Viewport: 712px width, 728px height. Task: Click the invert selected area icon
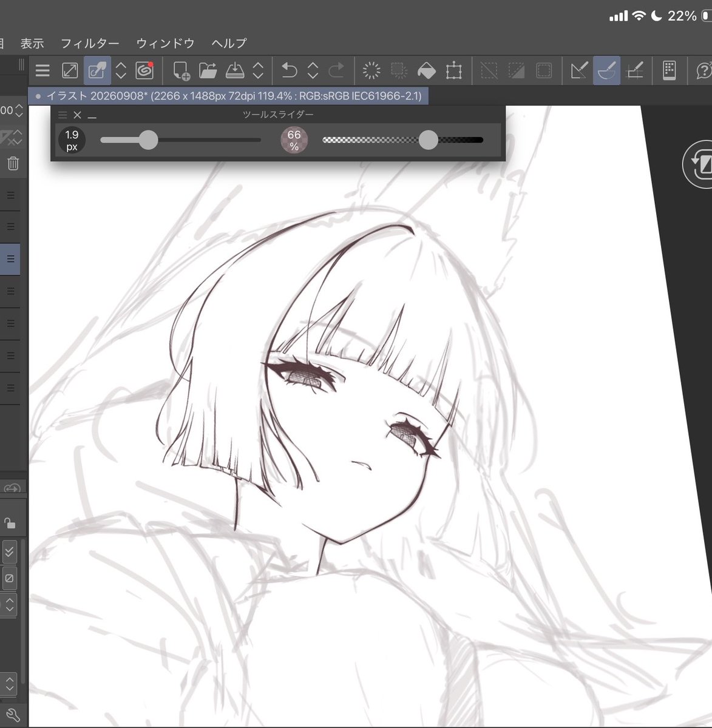pos(516,71)
